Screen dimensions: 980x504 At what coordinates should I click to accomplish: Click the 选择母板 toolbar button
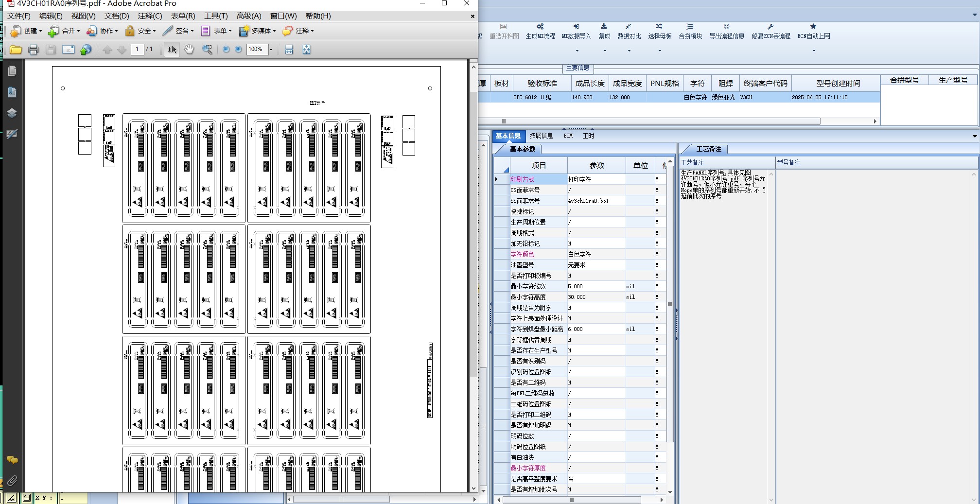660,32
